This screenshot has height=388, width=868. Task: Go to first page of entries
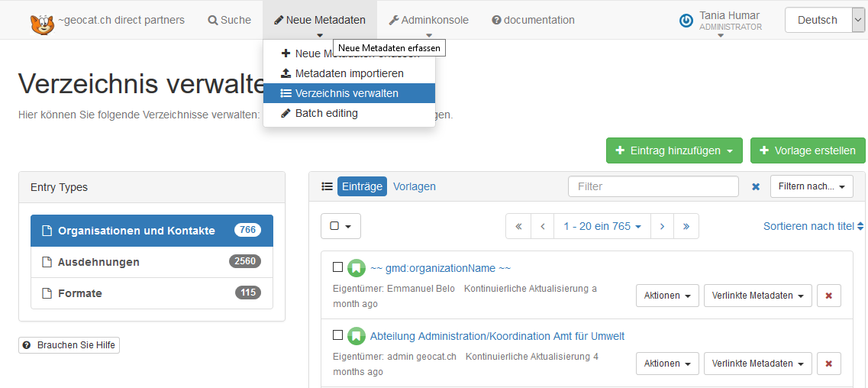518,226
